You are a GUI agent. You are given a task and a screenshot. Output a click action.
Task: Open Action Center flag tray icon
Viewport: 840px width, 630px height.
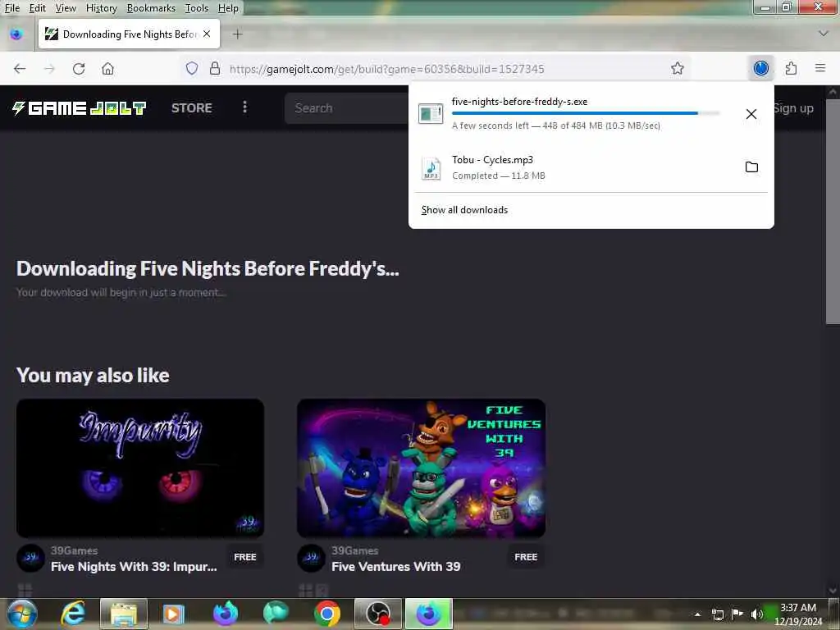(737, 614)
